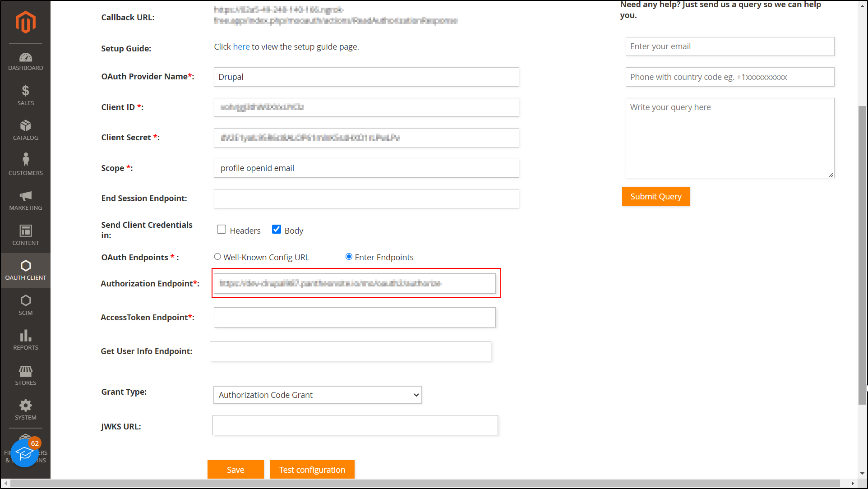The width and height of the screenshot is (868, 489).
Task: Click the 'here' setup guide link
Action: (x=241, y=47)
